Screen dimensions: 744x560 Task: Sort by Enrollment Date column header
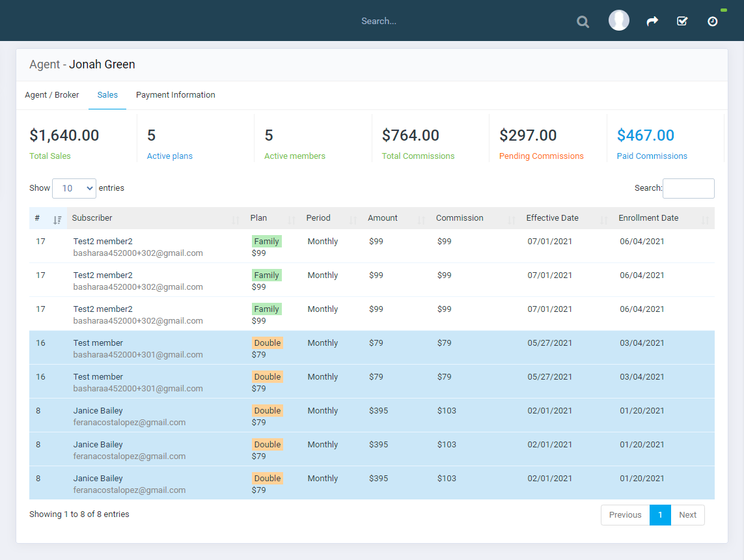[648, 218]
